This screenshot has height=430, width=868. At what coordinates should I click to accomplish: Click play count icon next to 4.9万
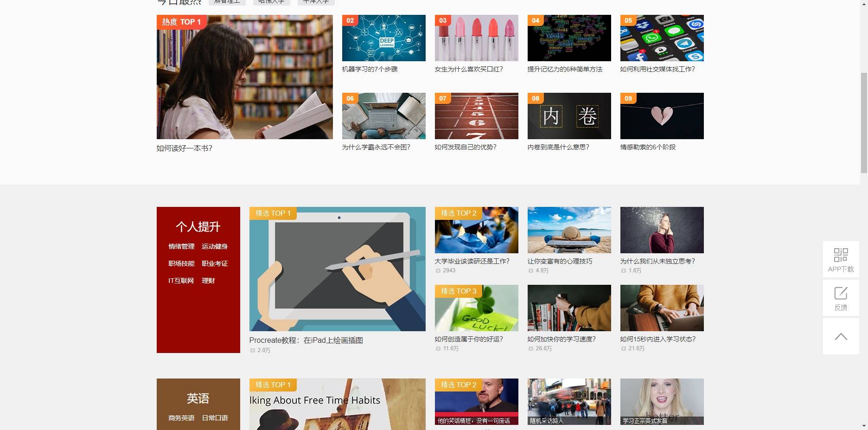[x=531, y=271]
